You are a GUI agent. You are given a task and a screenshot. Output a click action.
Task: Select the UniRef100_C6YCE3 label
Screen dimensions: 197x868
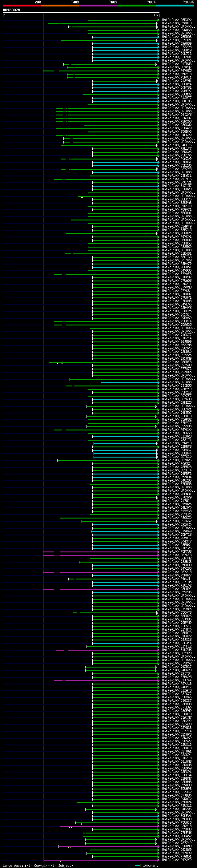pyautogui.click(x=176, y=555)
